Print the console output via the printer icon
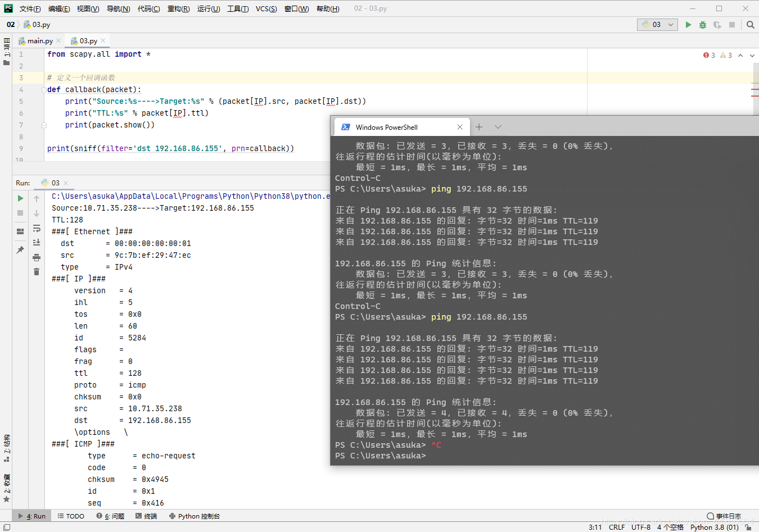Screen dimensions: 759x532 tap(36, 257)
